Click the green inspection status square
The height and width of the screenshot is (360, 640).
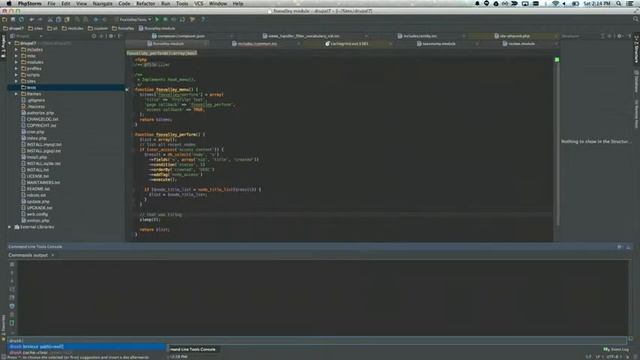click(557, 60)
